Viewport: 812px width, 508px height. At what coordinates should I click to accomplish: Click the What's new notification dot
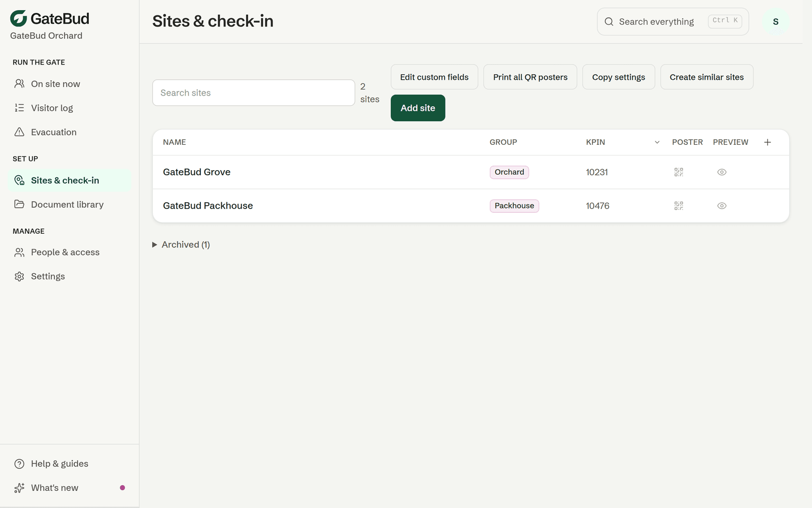click(122, 488)
